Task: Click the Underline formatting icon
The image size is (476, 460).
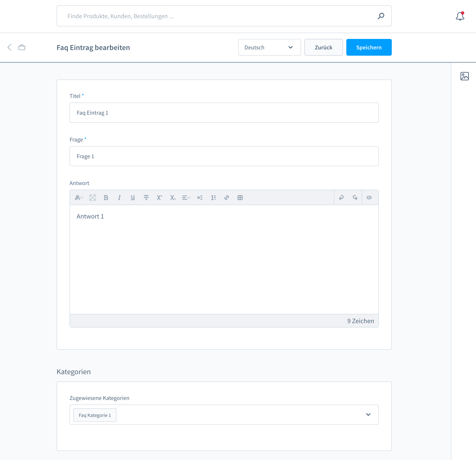Action: click(133, 197)
